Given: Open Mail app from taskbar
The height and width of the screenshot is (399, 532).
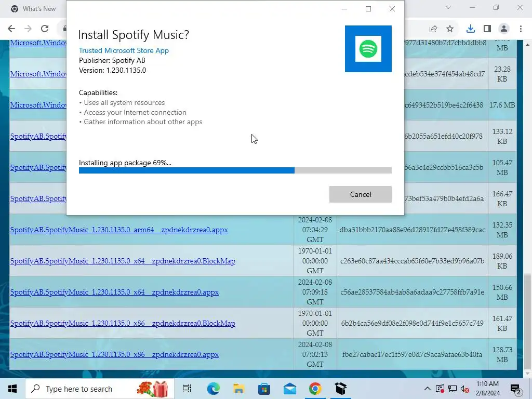Looking at the screenshot, I should click(x=290, y=389).
